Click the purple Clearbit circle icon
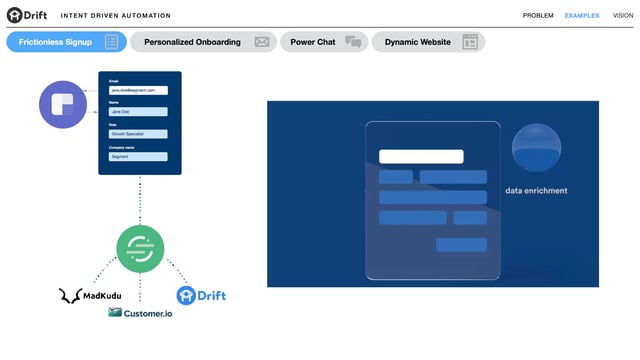Screen dimensions: 640x360 63,104
